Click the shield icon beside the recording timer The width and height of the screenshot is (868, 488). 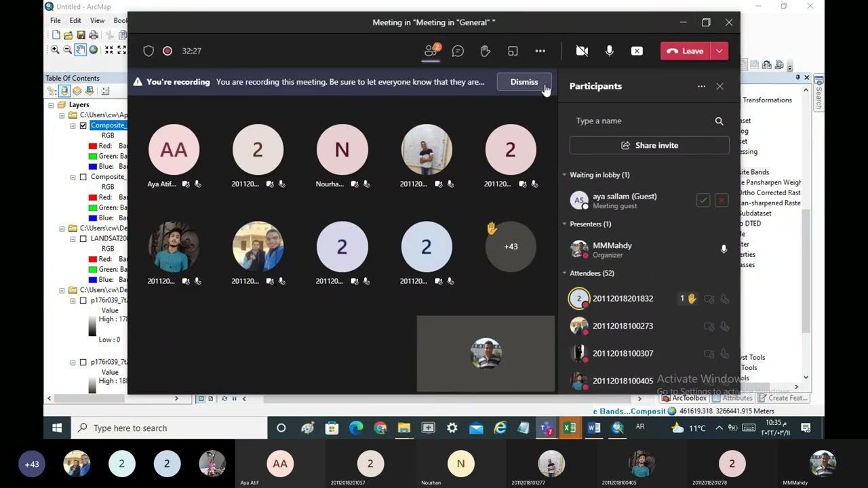coord(149,51)
